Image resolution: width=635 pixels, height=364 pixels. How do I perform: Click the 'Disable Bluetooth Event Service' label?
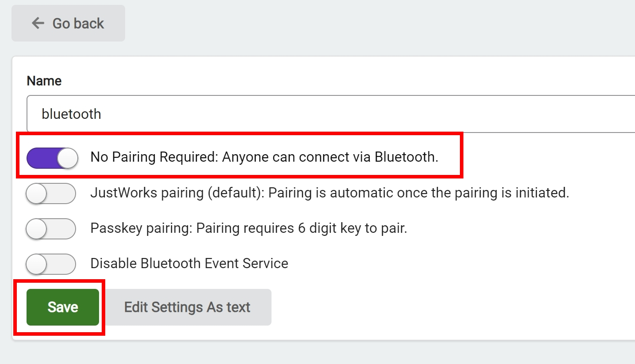pyautogui.click(x=189, y=263)
